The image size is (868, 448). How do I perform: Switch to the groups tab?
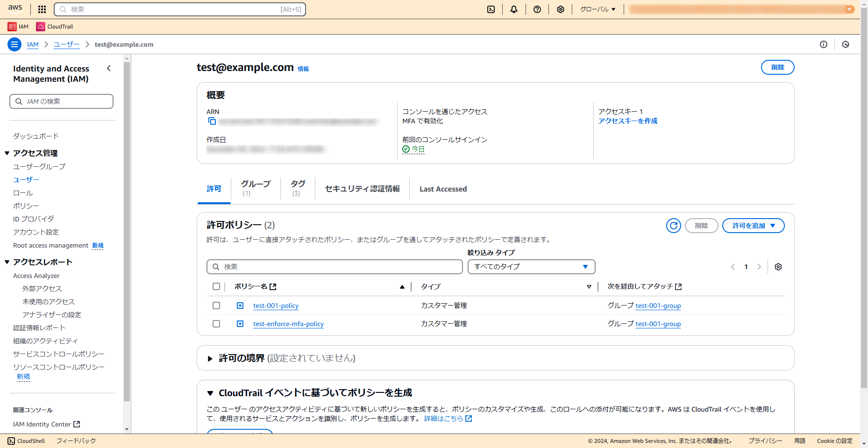pyautogui.click(x=256, y=188)
